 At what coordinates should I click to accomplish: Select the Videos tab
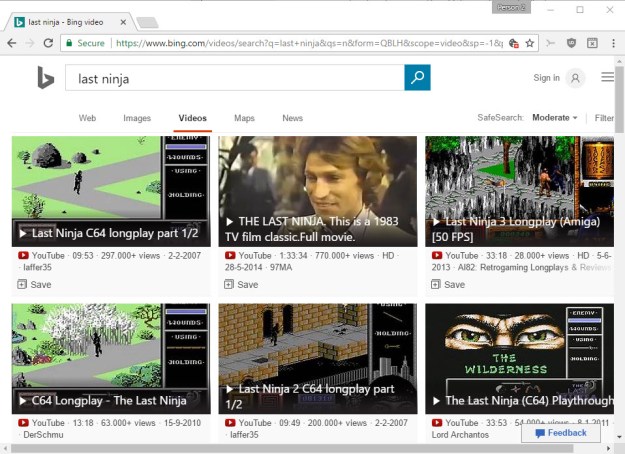193,118
